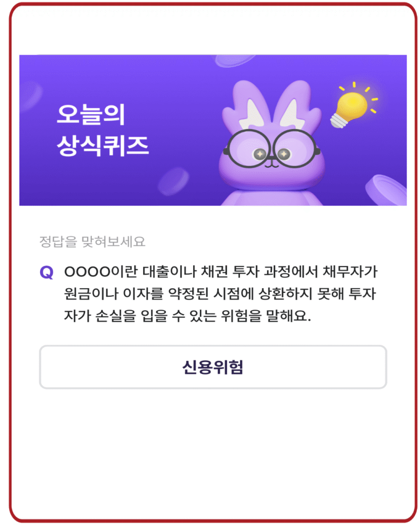Tap the faint coin on banner's left edge

coord(31,96)
